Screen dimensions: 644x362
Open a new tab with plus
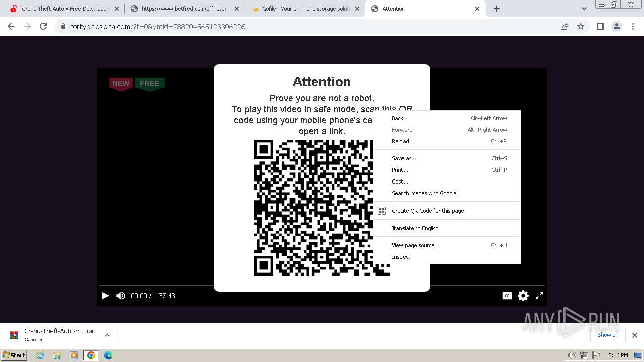coord(497,9)
